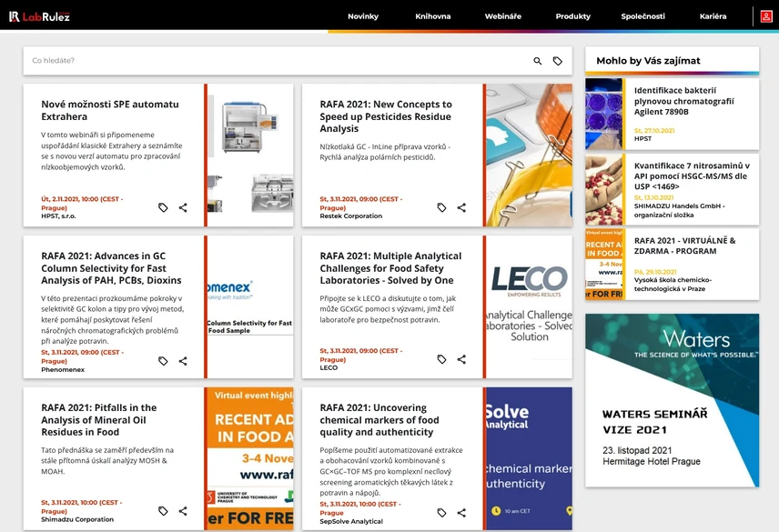
Task: Open the Novinky menu
Action: click(363, 15)
